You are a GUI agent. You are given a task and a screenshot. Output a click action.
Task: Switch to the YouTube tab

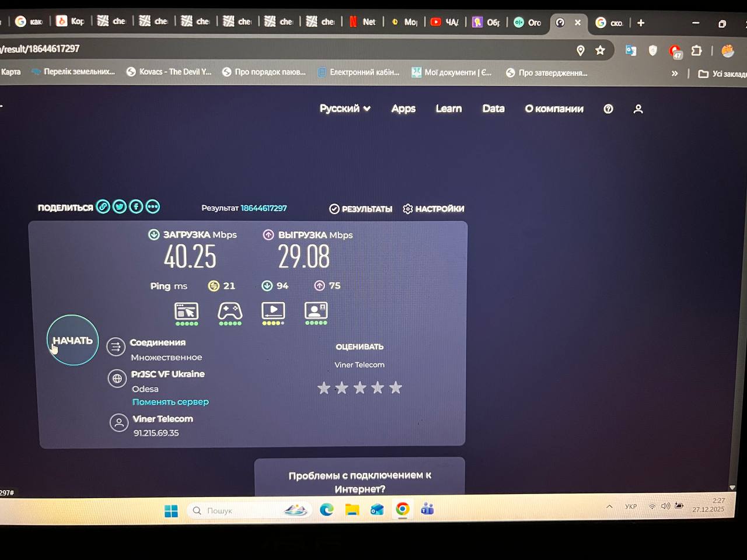(445, 22)
